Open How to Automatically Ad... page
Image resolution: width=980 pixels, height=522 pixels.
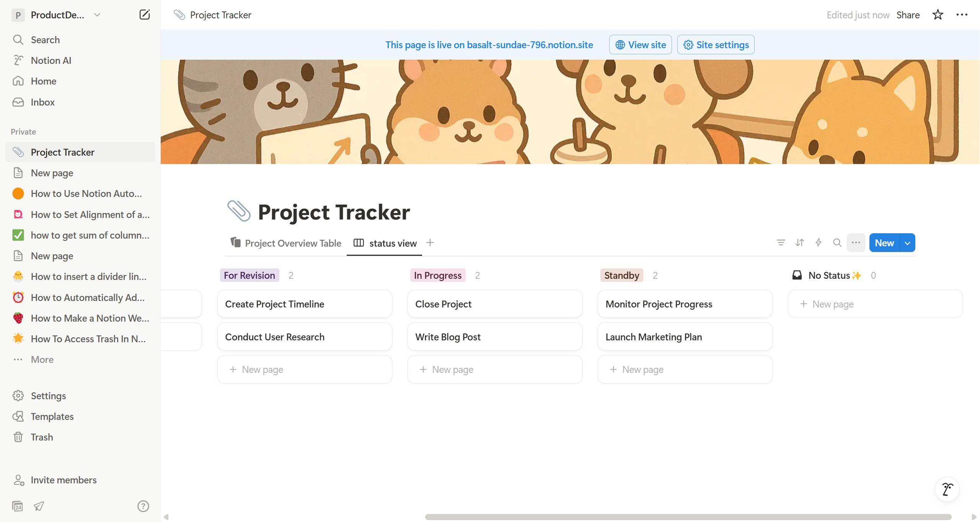[x=80, y=298]
